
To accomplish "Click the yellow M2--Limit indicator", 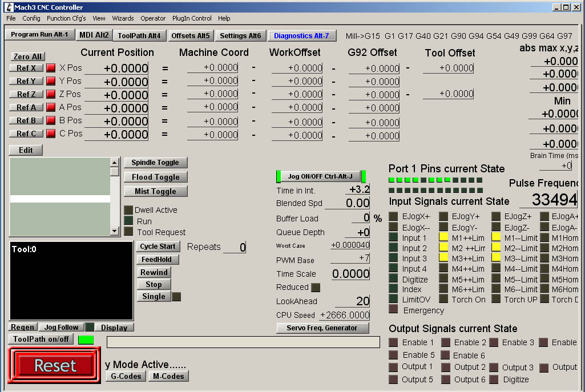I will 496,247.
